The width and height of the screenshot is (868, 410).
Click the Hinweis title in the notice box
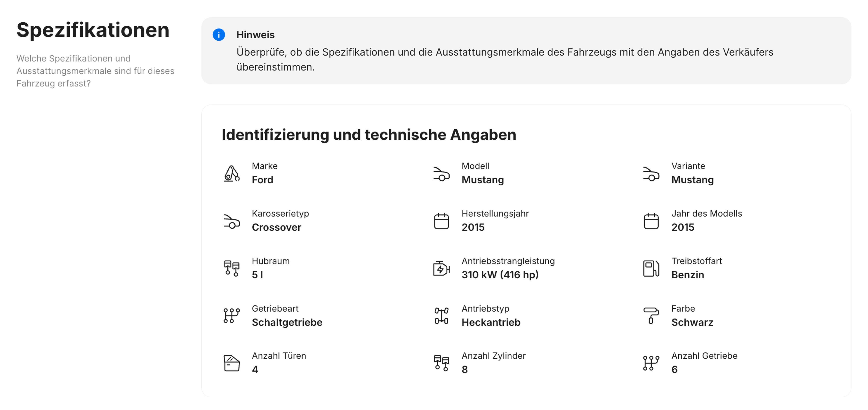tap(255, 35)
